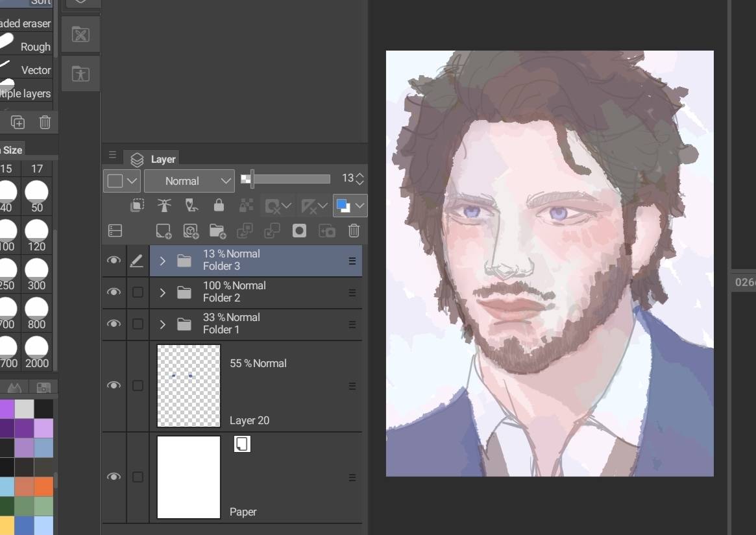Open layer color dropdown arrow

coord(360,206)
